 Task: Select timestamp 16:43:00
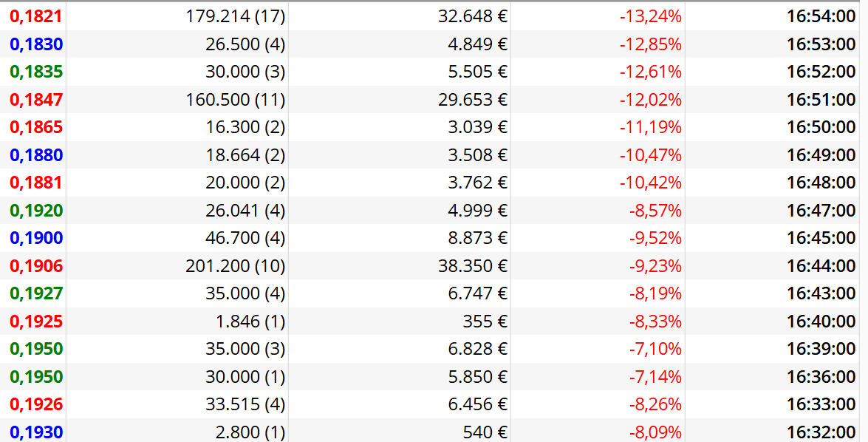tap(821, 293)
